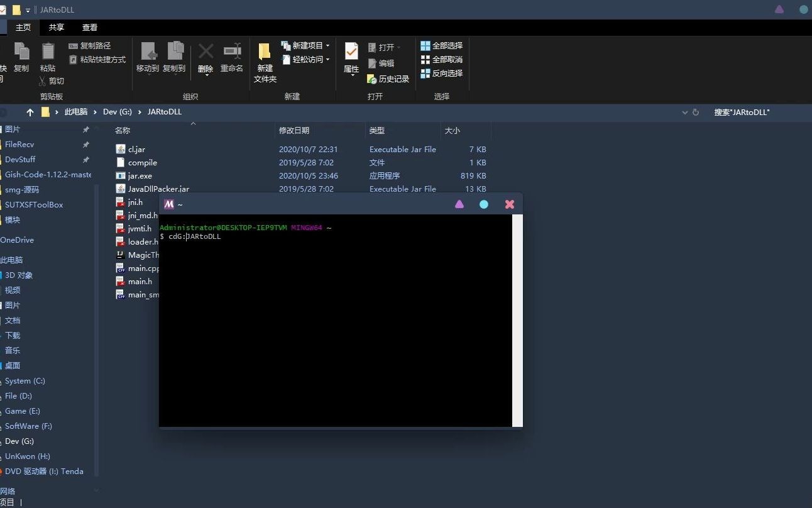Image resolution: width=812 pixels, height=508 pixels.
Task: Click 历史记录 (history) in ribbon
Action: pyautogui.click(x=388, y=79)
